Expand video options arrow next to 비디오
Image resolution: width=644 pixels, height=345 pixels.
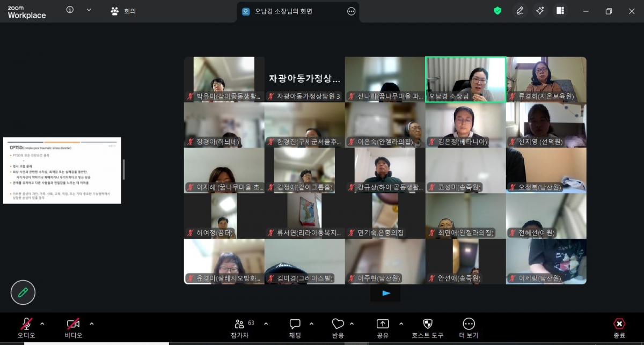click(x=92, y=324)
